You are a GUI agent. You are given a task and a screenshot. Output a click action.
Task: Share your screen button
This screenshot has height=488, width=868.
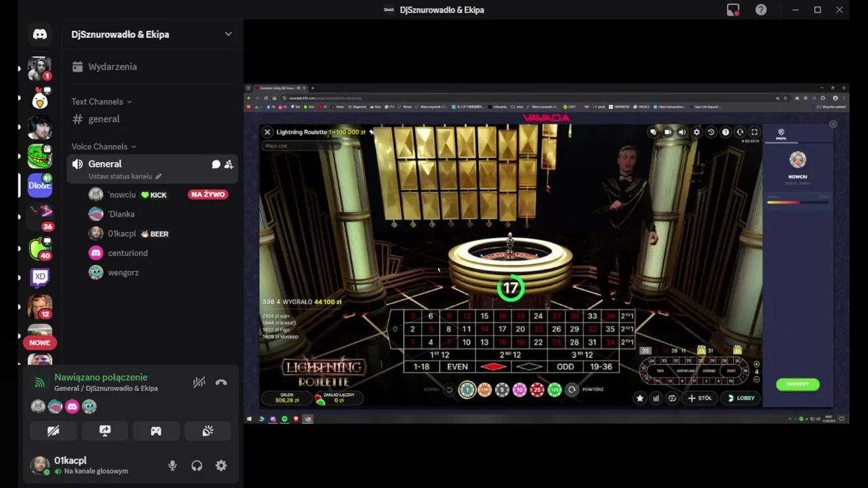pyautogui.click(x=105, y=431)
